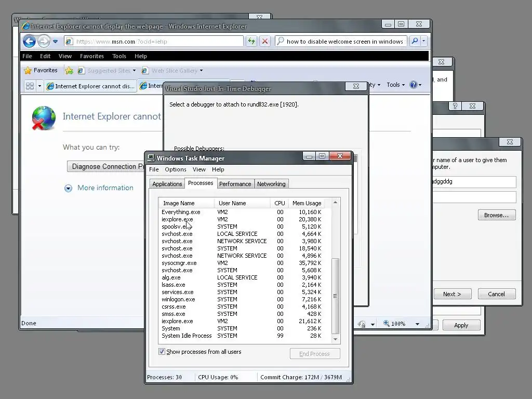Viewport: 532px width, 399px height.
Task: Click Next button in user wizard
Action: tap(453, 294)
